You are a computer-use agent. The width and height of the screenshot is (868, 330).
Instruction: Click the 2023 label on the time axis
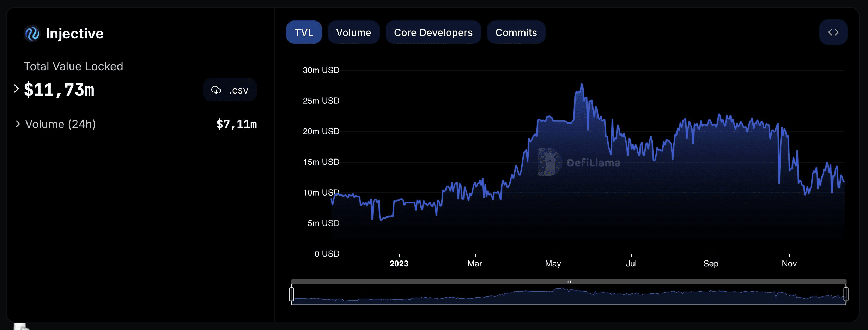click(399, 264)
